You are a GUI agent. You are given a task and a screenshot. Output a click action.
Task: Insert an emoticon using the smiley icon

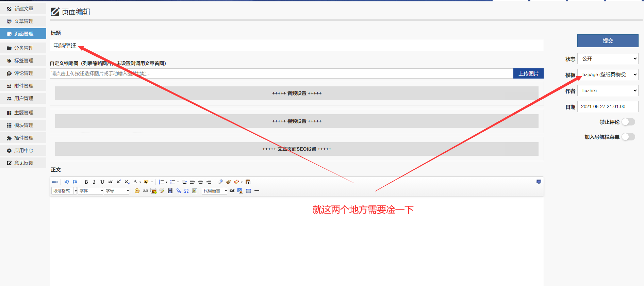pos(137,191)
